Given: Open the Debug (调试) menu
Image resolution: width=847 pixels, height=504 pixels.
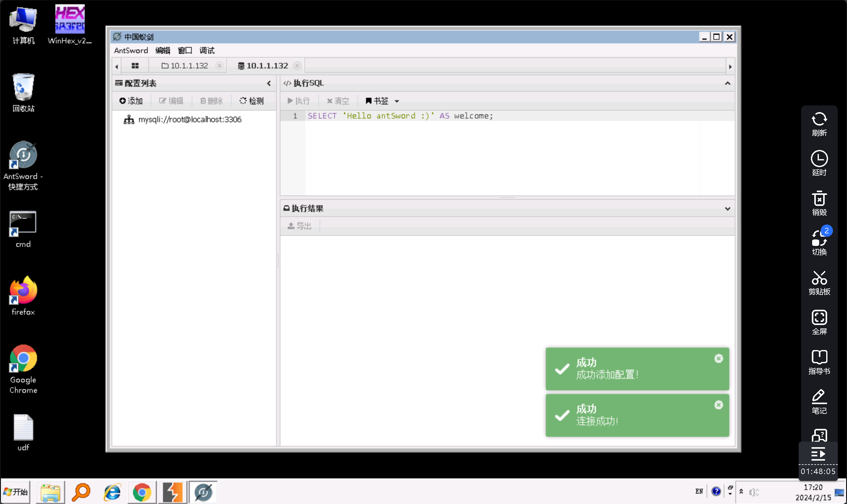Looking at the screenshot, I should (207, 51).
